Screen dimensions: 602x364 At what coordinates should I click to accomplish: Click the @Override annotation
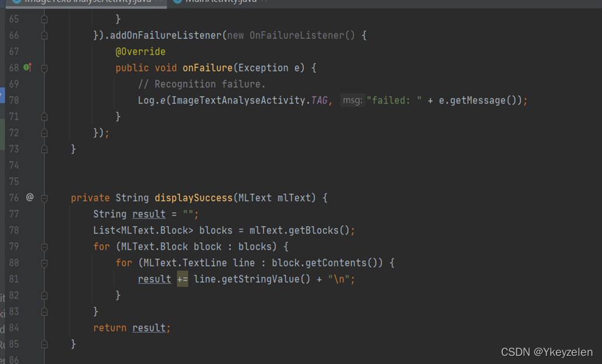141,51
